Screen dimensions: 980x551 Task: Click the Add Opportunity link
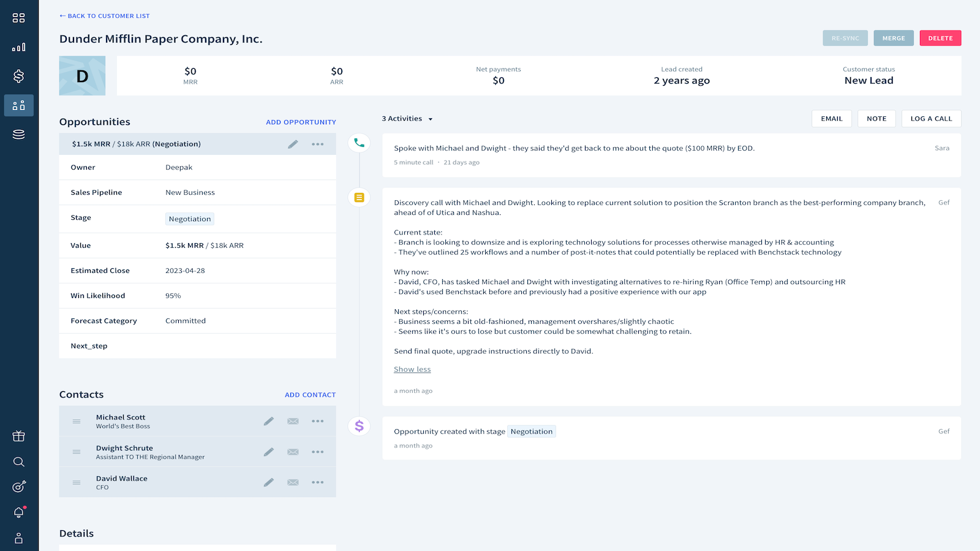tap(301, 122)
